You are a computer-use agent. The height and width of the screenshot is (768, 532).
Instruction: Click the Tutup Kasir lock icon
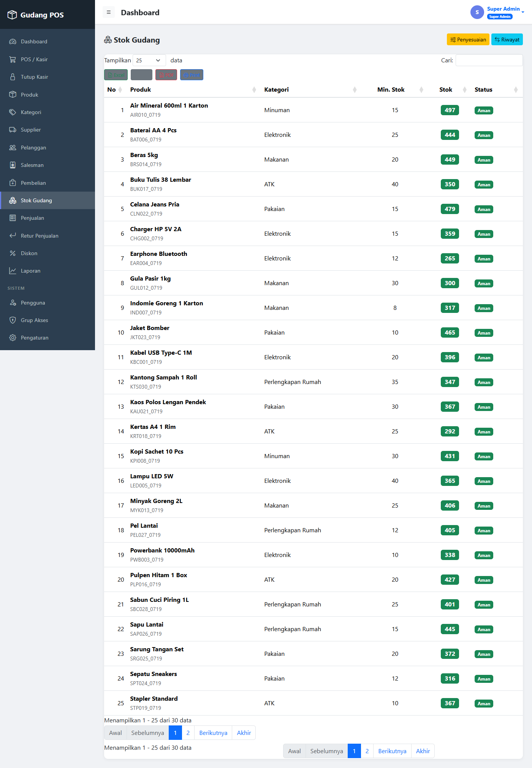[x=13, y=77]
